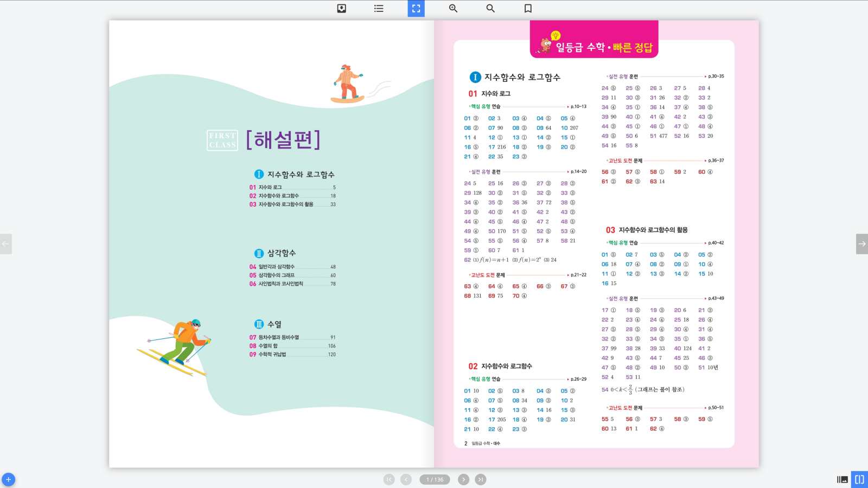Toggle the blue plus button bottom left
This screenshot has width=868, height=488.
point(10,479)
